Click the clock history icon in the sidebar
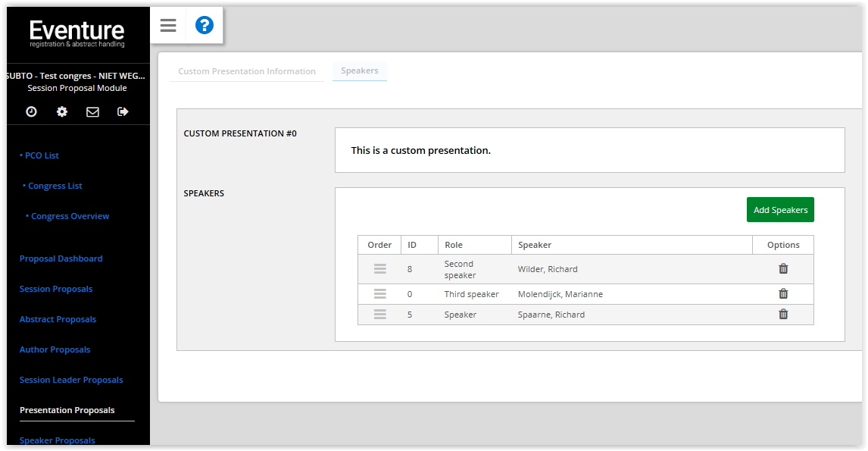The height and width of the screenshot is (451, 868). [32, 111]
